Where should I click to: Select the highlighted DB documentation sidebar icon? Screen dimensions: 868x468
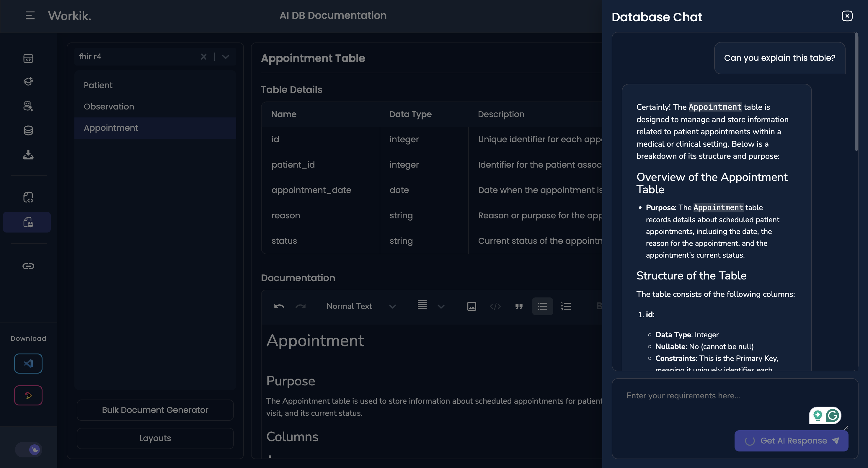(x=27, y=222)
